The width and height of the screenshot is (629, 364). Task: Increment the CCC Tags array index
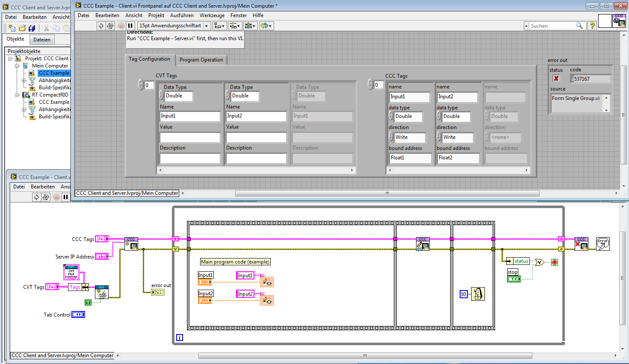click(x=370, y=82)
